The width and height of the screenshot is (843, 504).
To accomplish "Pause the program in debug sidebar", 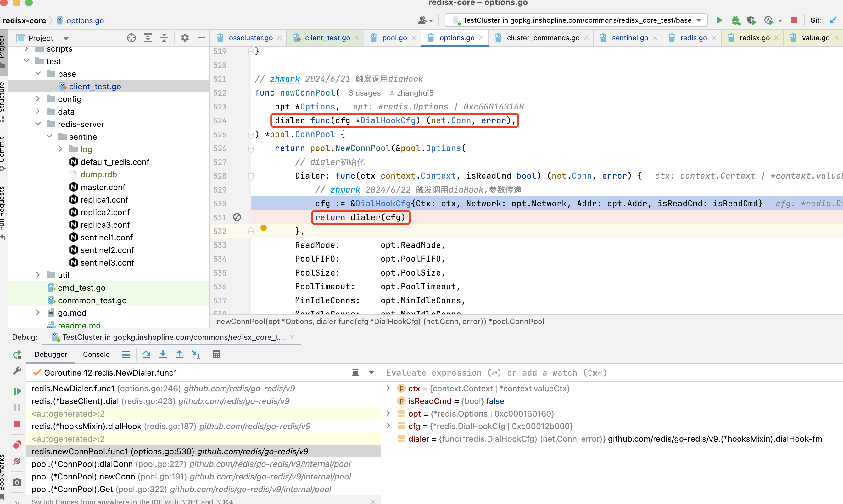I will (17, 407).
